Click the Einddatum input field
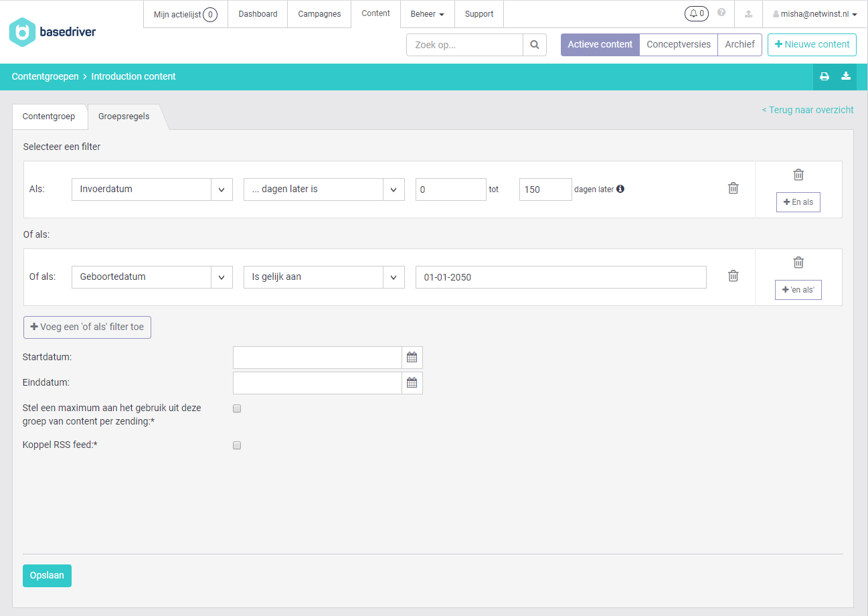The width and height of the screenshot is (868, 616). (x=317, y=383)
